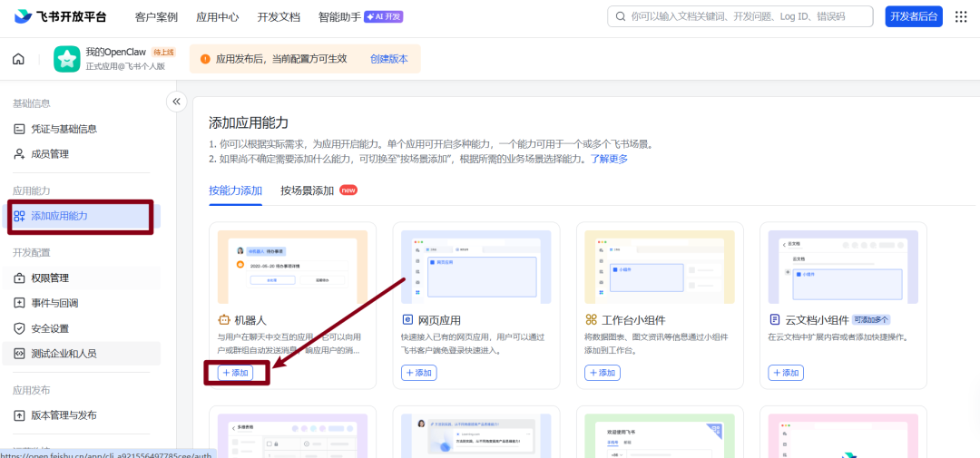This screenshot has height=458, width=980.
Task: Click the 飞书开放平台 logo
Action: pos(63,16)
